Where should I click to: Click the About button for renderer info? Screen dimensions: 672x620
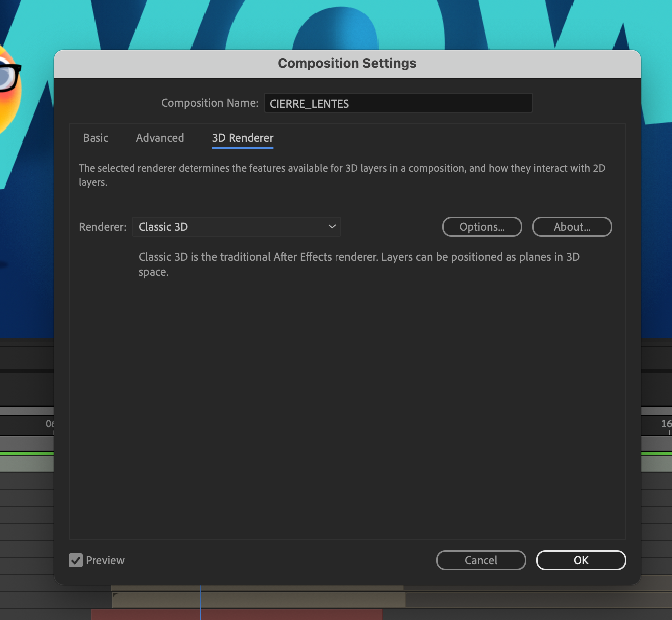(x=572, y=227)
